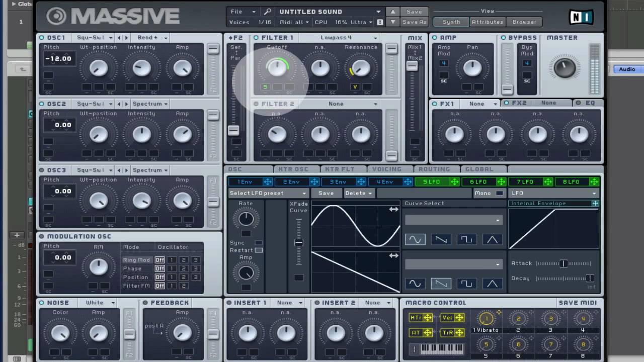
Task: Select OSC1 next wavetable arrow
Action: tap(126, 38)
